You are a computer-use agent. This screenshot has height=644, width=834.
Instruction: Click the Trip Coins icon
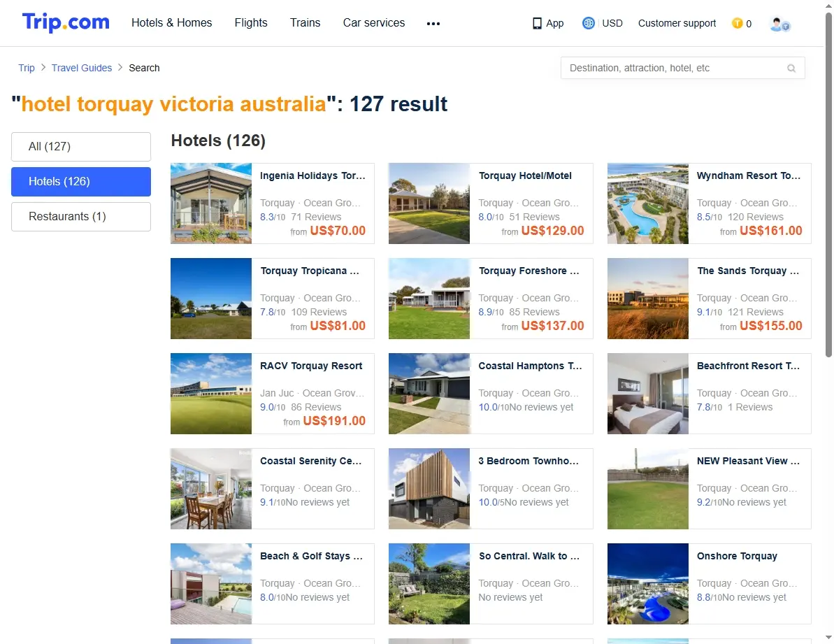point(738,23)
